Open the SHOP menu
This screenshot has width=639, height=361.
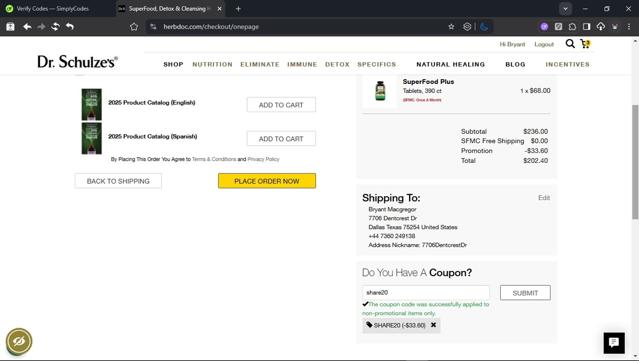tap(173, 64)
